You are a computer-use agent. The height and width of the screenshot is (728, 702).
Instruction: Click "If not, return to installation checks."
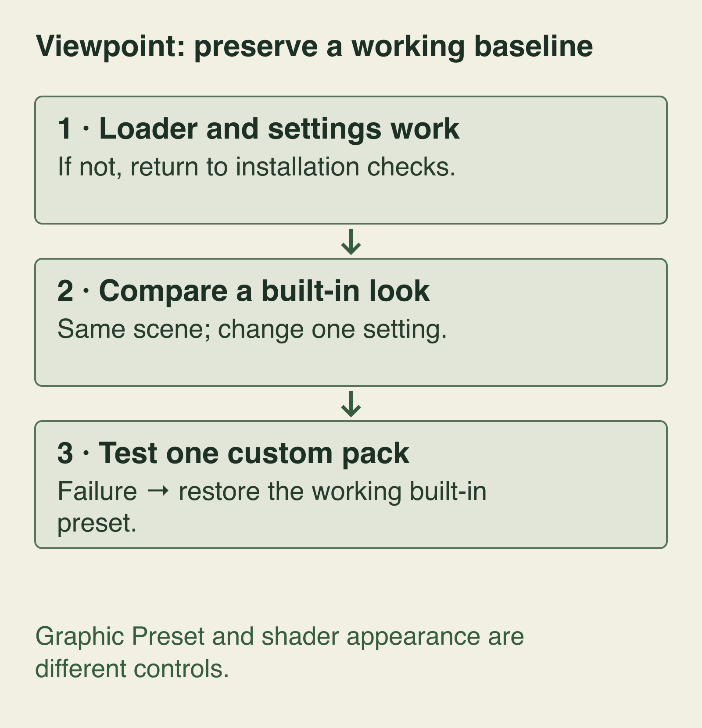[257, 167]
